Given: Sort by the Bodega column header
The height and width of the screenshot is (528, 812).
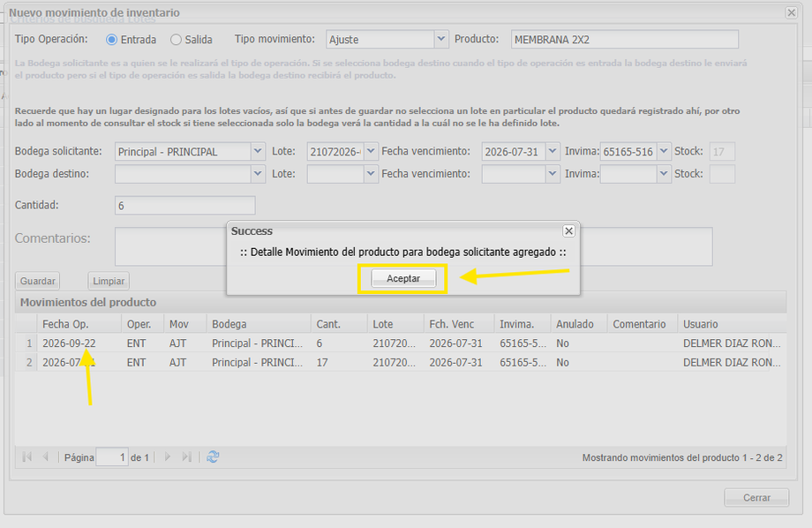Looking at the screenshot, I should (x=259, y=324).
